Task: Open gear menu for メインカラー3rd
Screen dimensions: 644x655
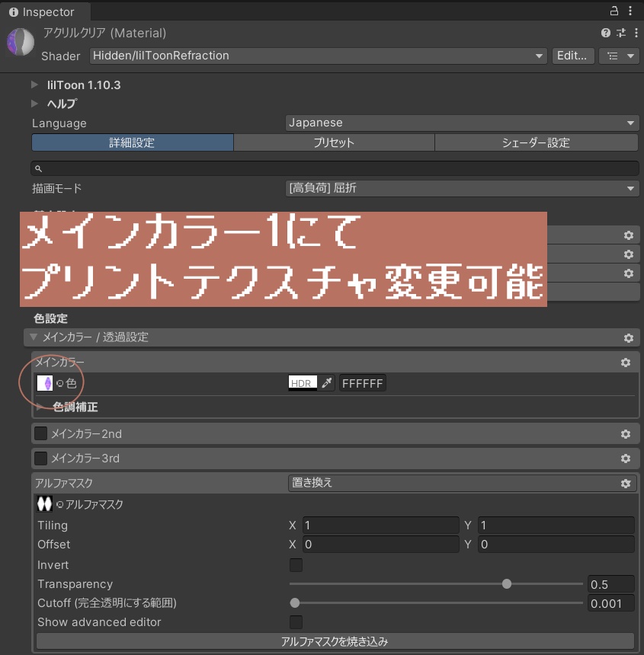Action: [x=626, y=458]
